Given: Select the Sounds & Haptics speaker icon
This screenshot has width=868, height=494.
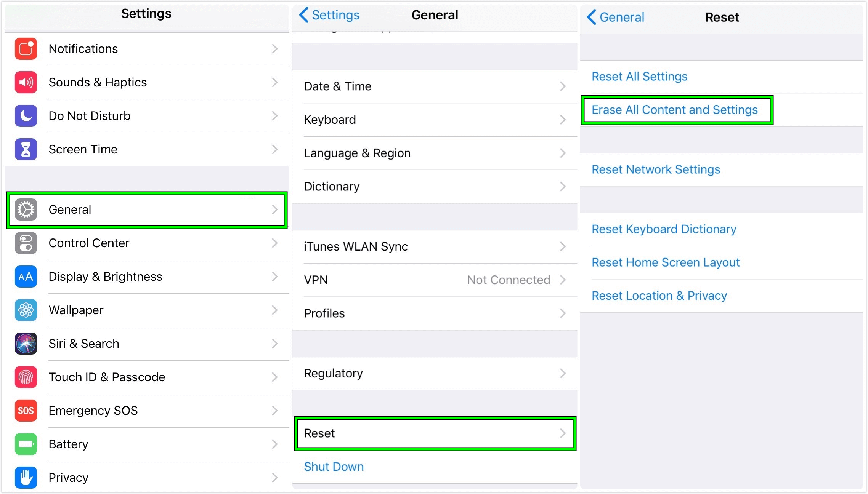Looking at the screenshot, I should pos(25,82).
